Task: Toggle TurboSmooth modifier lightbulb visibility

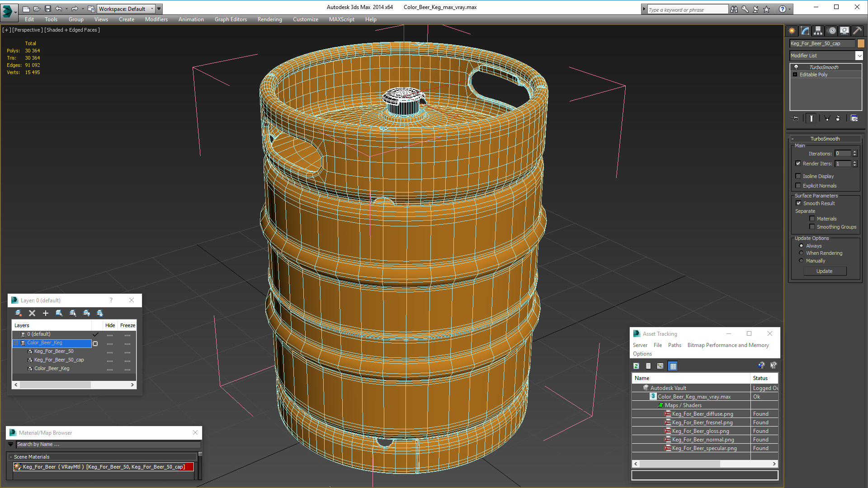Action: [x=796, y=67]
